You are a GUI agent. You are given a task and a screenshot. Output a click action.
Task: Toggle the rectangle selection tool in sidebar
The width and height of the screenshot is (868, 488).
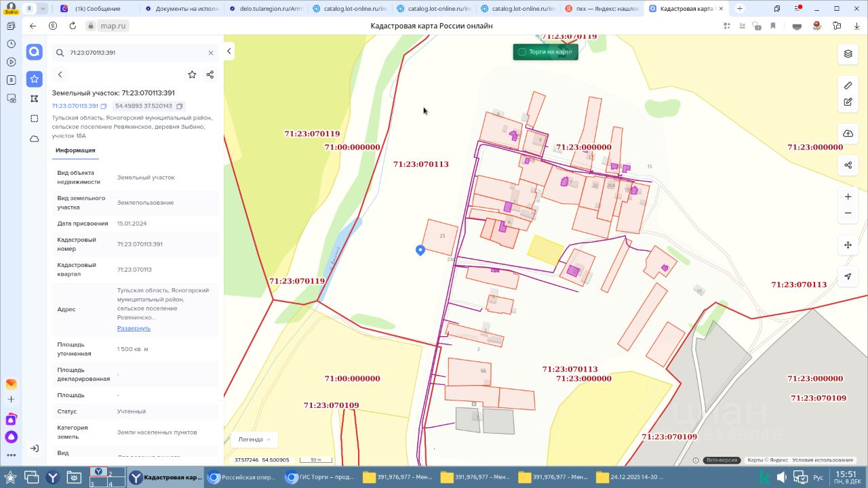click(x=35, y=119)
